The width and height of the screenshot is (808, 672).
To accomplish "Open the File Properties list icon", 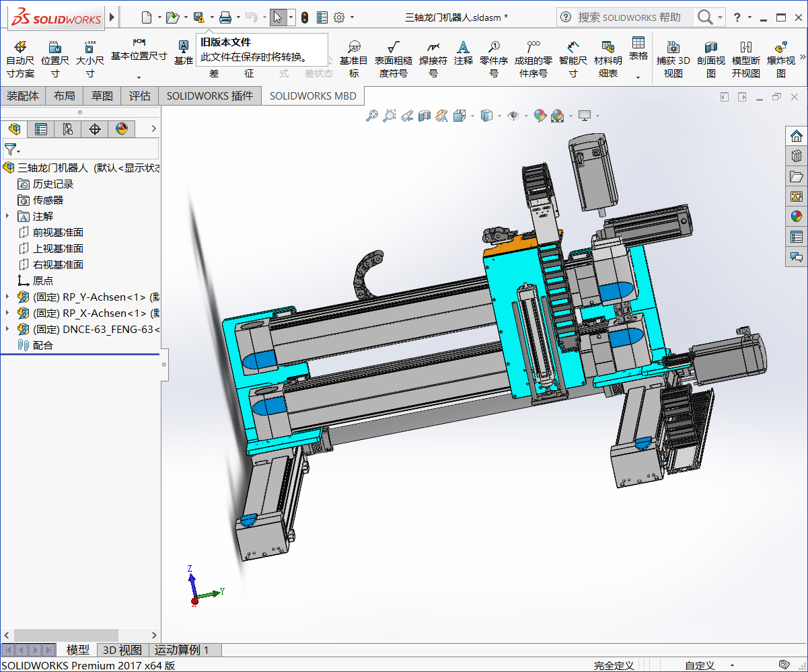I will (322, 17).
